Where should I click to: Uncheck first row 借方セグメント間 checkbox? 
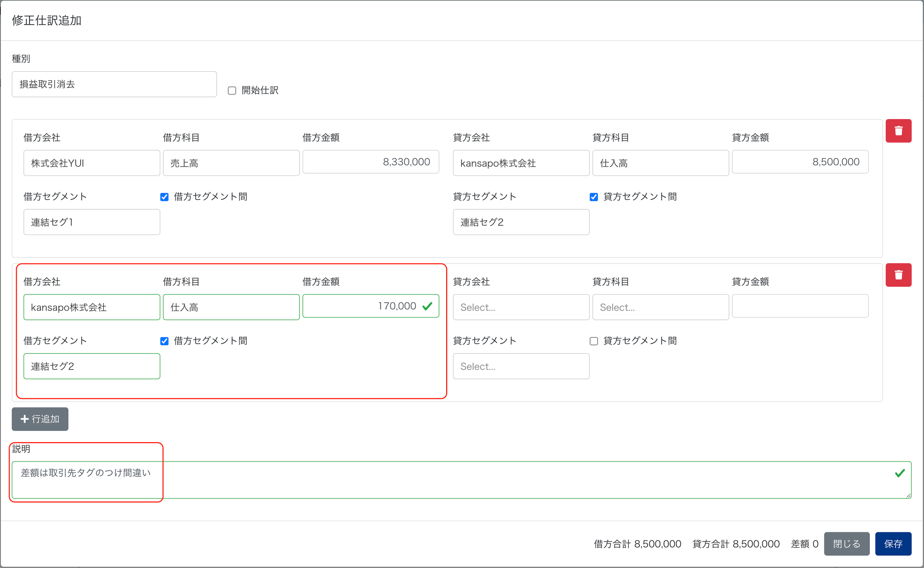coord(164,197)
